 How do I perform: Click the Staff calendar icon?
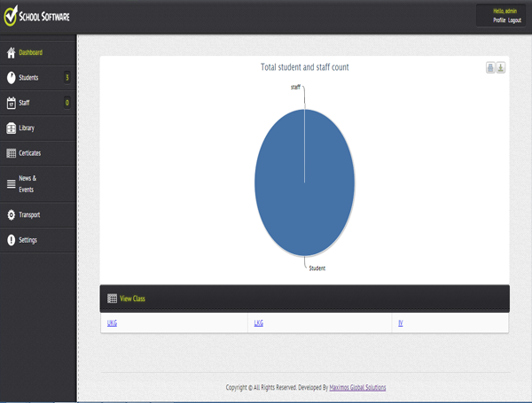click(x=11, y=103)
